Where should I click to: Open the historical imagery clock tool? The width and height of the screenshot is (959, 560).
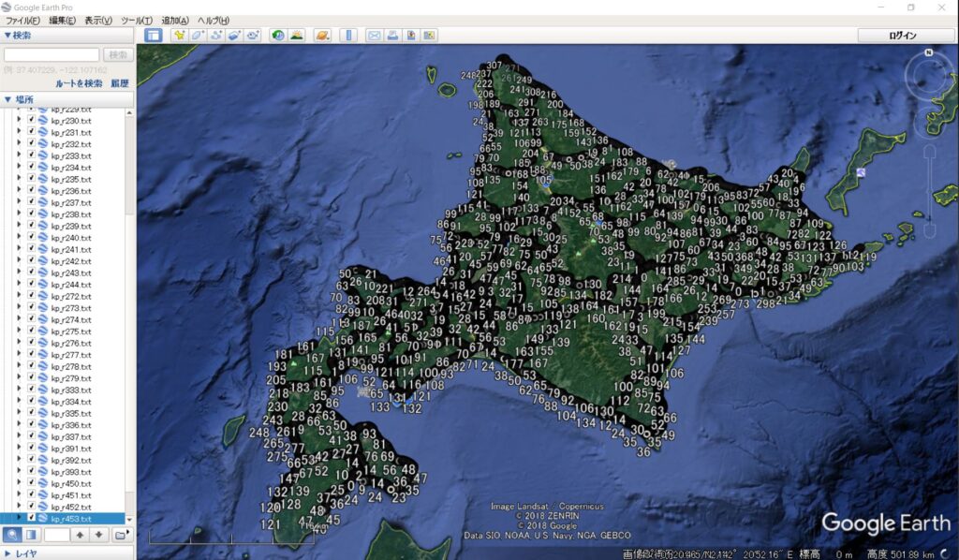[x=278, y=36]
